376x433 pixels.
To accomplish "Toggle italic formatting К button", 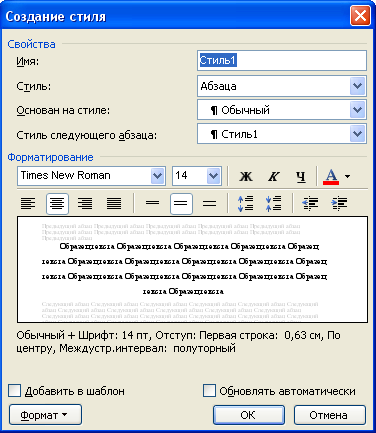I will (x=273, y=176).
